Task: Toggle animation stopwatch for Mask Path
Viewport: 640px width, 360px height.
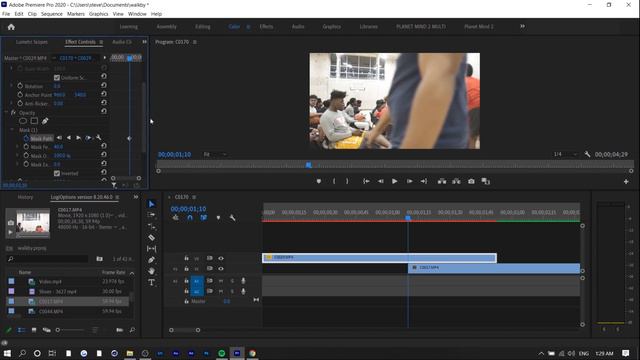Action: (x=26, y=138)
